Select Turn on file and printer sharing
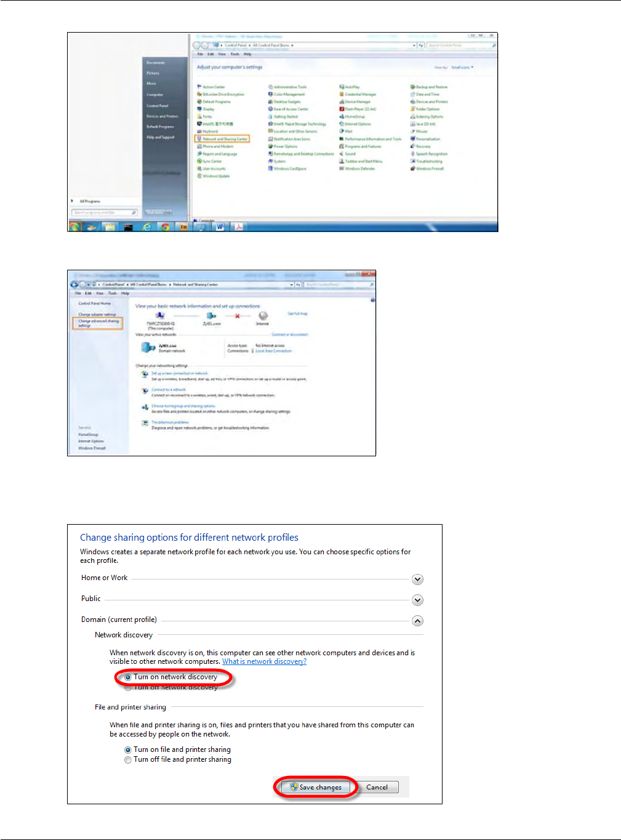The image size is (621, 840). [178, 749]
